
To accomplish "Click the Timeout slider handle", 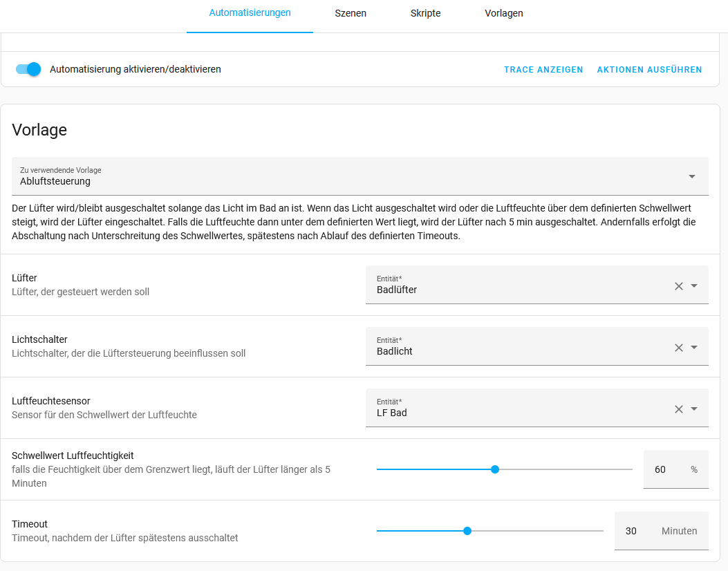I will click(x=467, y=531).
